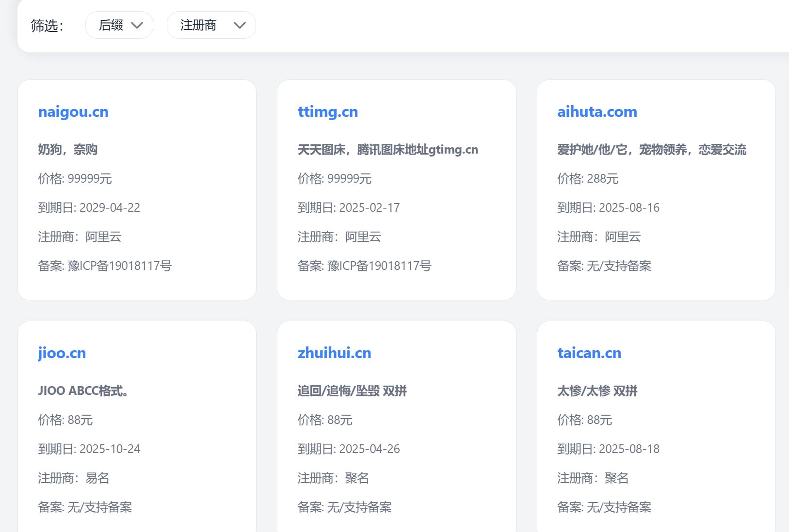Viewport: 789px width, 532px height.
Task: Click the 奶狗，奈购 description text
Action: (68, 150)
